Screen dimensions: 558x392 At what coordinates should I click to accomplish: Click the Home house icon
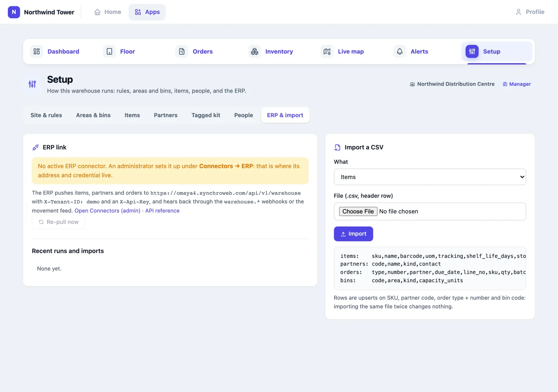pyautogui.click(x=97, y=12)
